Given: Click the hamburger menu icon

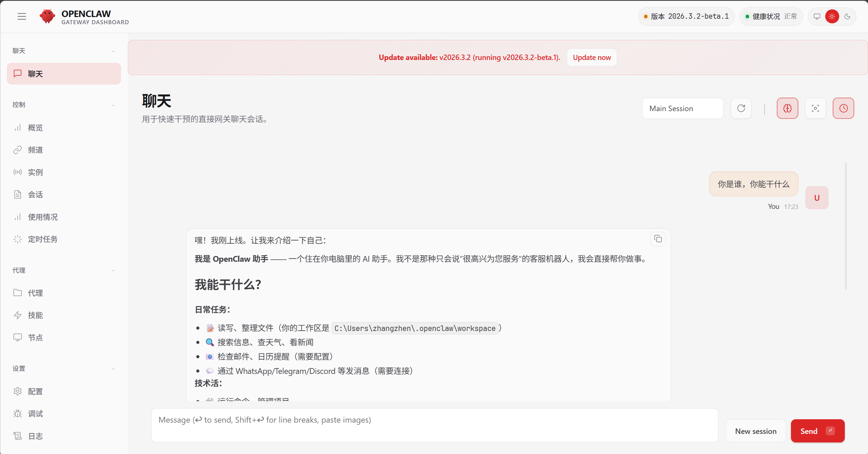Looking at the screenshot, I should click(22, 16).
